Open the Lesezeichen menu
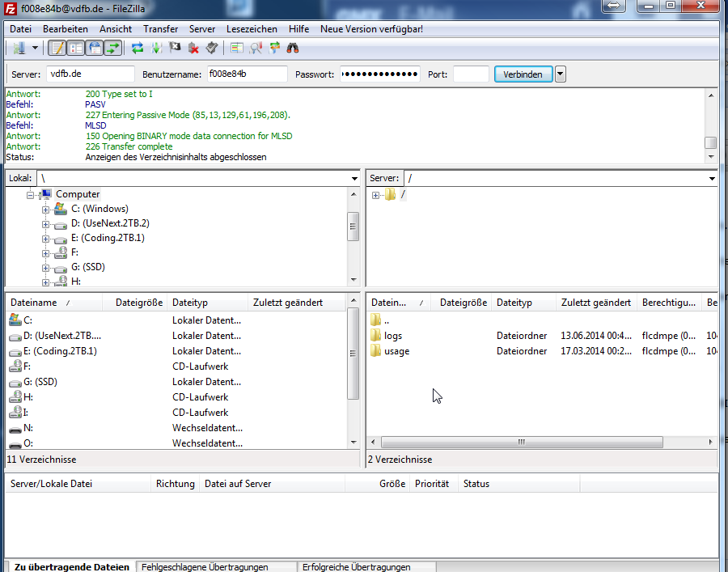The image size is (728, 572). (x=252, y=29)
